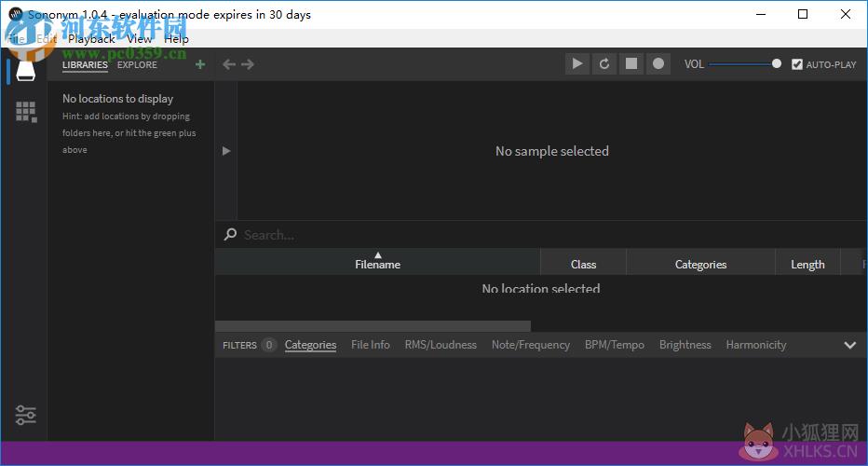Sort by the Filename column header
The width and height of the screenshot is (868, 466).
click(x=377, y=262)
